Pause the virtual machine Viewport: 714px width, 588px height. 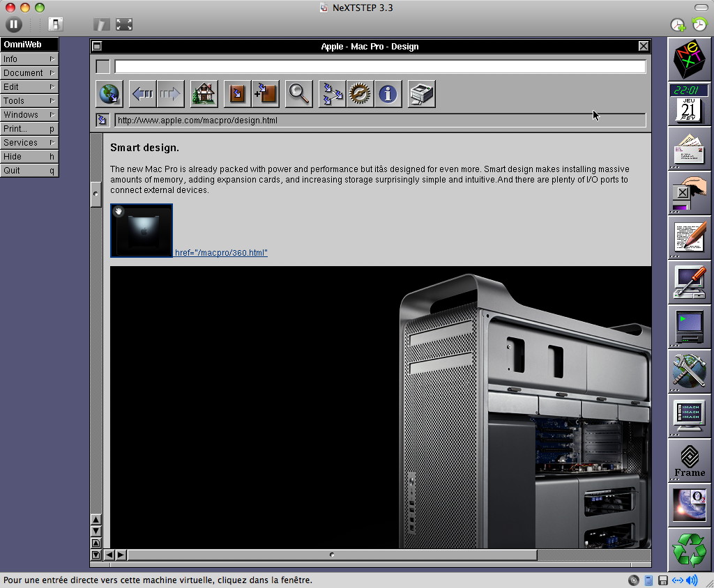tap(14, 24)
